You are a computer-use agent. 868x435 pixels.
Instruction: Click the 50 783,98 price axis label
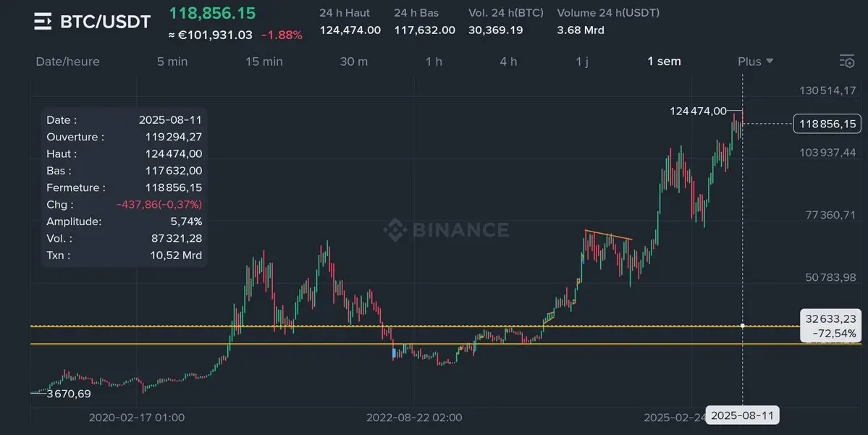tap(830, 277)
